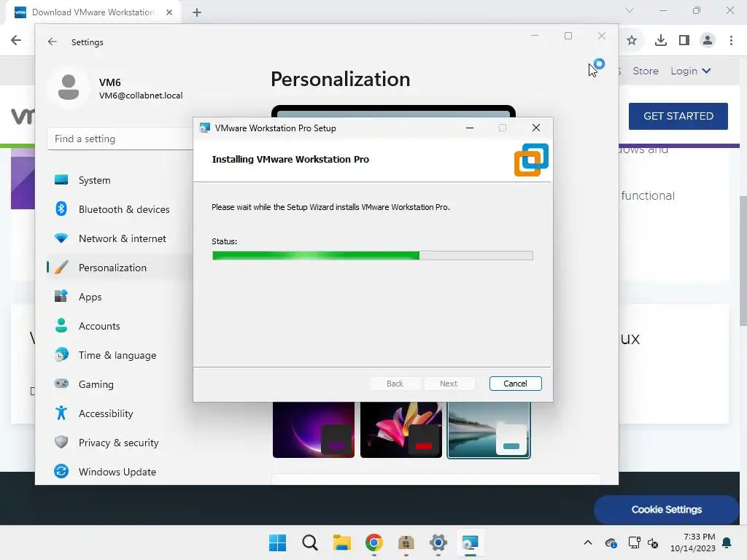Image resolution: width=747 pixels, height=560 pixels.
Task: Open the notifications bell in the taskbar
Action: click(x=727, y=542)
